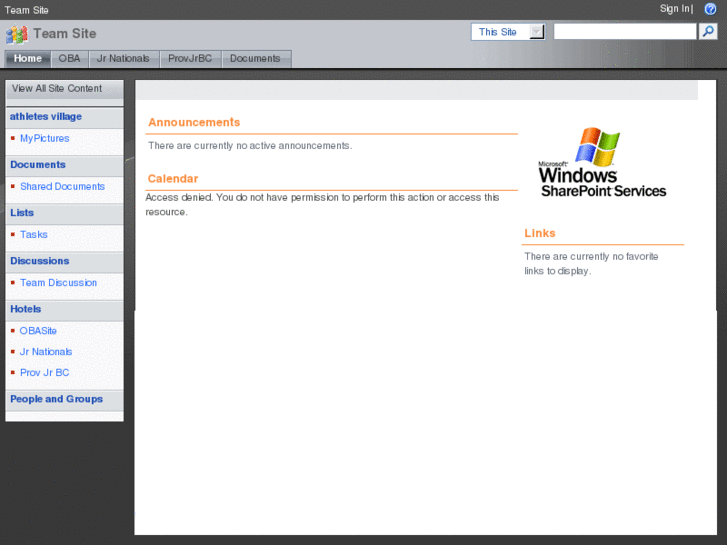Click the Team Site title text in header
The width and height of the screenshot is (727, 545).
pyautogui.click(x=65, y=34)
